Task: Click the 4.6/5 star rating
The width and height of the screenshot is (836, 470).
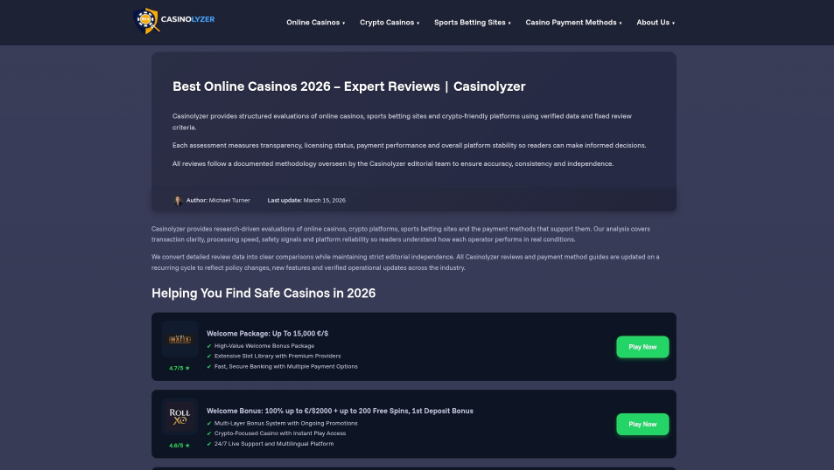Action: point(180,445)
